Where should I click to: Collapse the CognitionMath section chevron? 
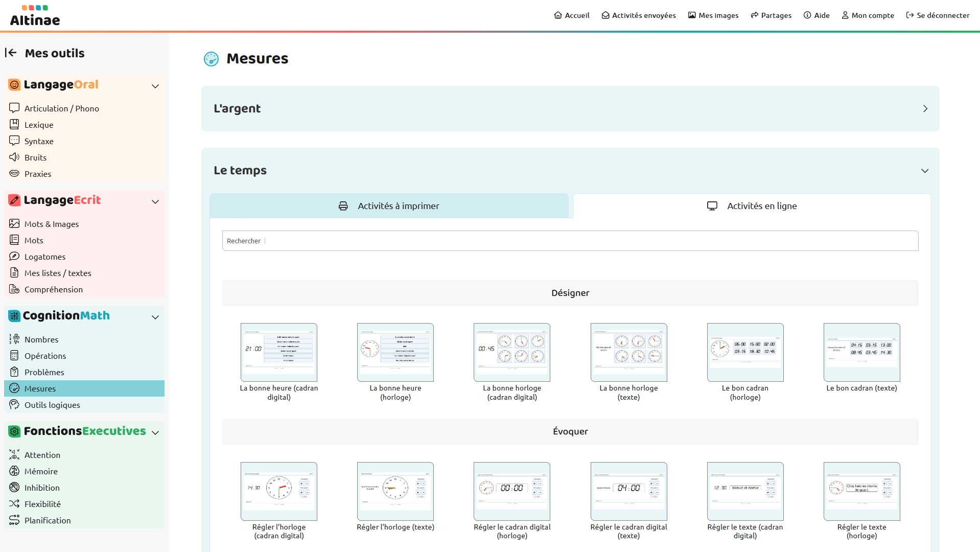pyautogui.click(x=155, y=317)
